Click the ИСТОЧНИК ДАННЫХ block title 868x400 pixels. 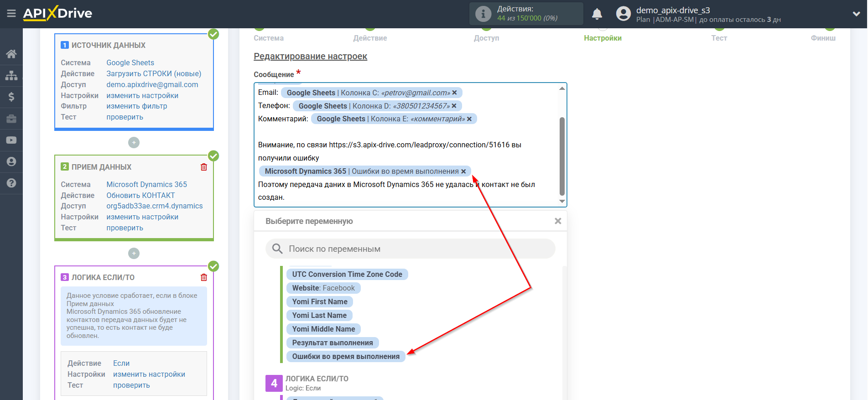109,45
